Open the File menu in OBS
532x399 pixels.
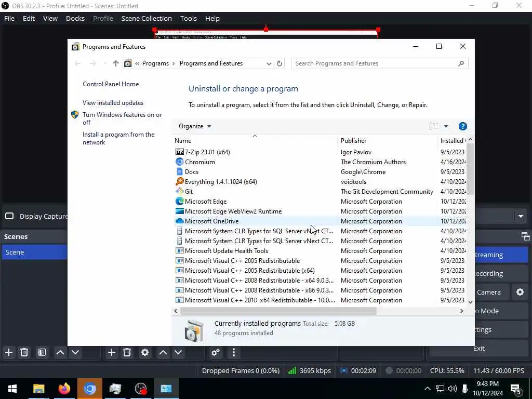9,18
